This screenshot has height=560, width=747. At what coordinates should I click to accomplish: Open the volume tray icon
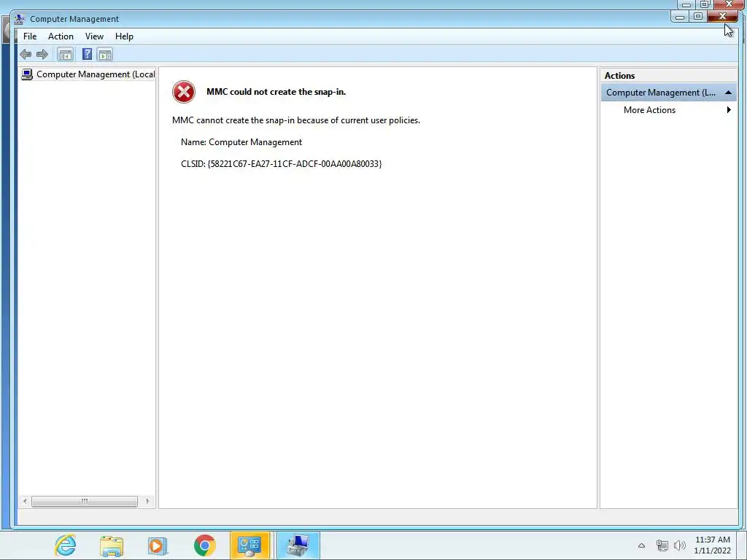click(680, 545)
